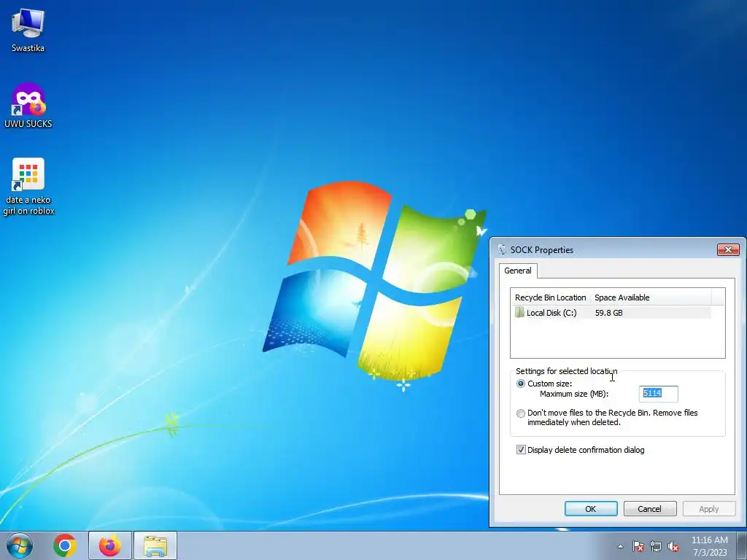
Task: Click the SOCK Properties title bar icon
Action: [502, 249]
